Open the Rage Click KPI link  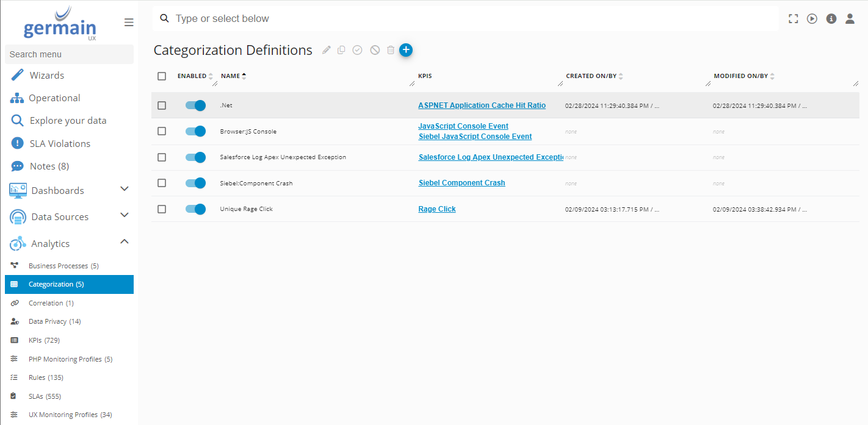(436, 209)
